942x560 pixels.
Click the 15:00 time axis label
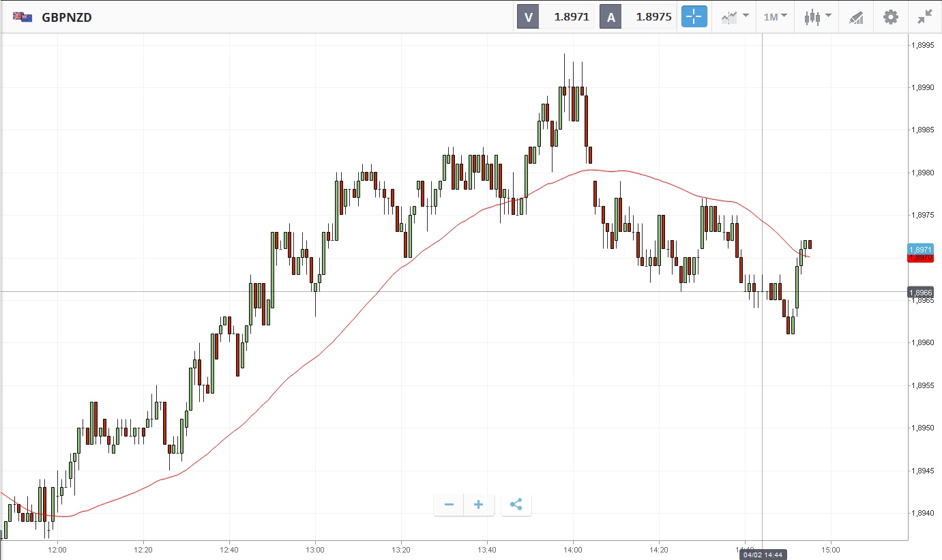[830, 548]
